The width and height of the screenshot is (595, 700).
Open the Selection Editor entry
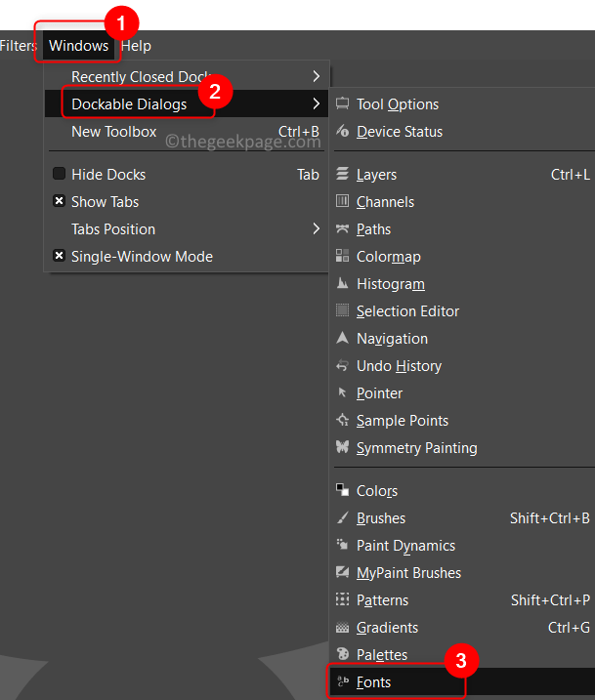(x=463, y=310)
